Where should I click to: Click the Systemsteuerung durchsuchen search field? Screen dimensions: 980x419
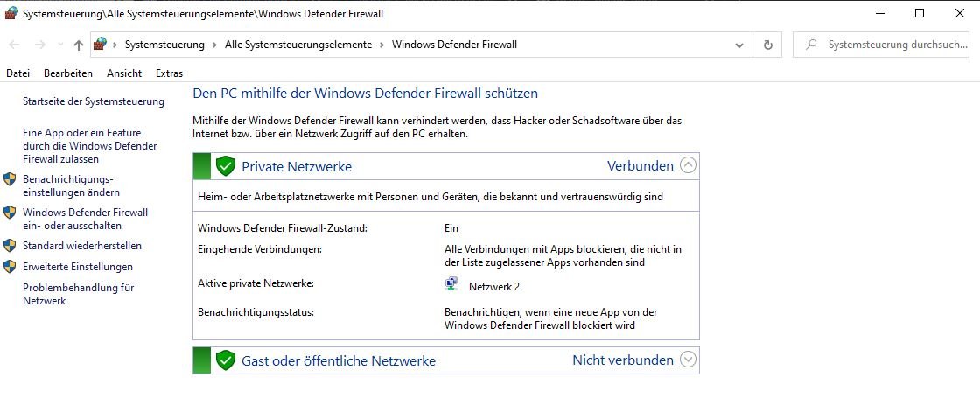coord(880,45)
